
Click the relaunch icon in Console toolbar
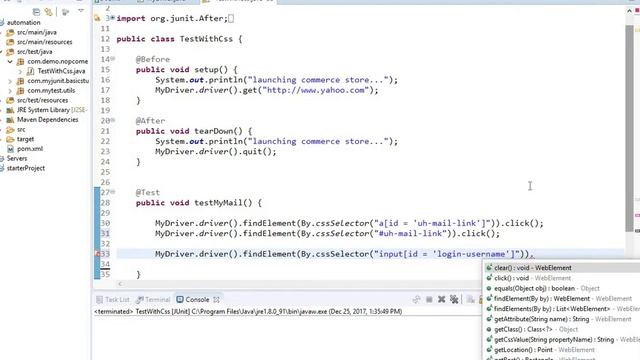pyautogui.click(x=416, y=300)
